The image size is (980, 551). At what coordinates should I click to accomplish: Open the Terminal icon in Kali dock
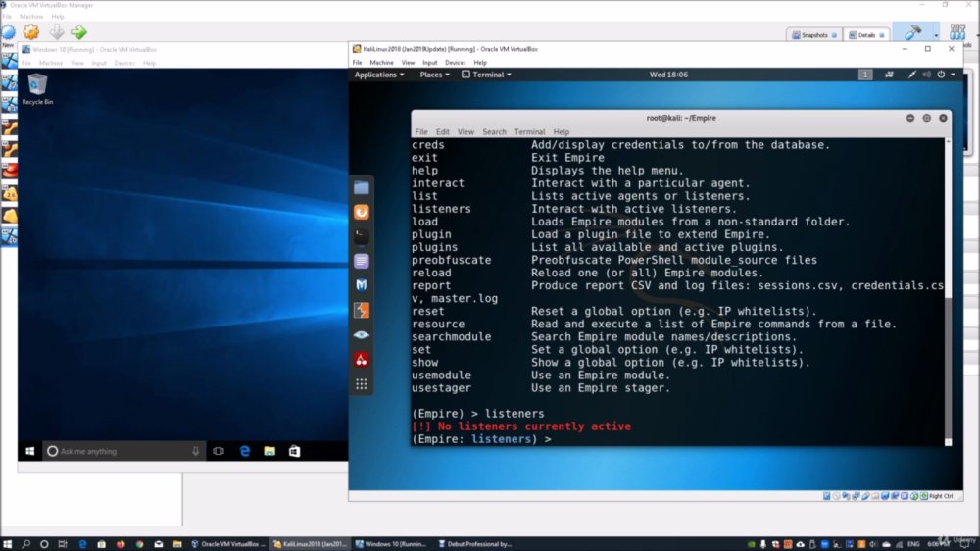(x=362, y=236)
